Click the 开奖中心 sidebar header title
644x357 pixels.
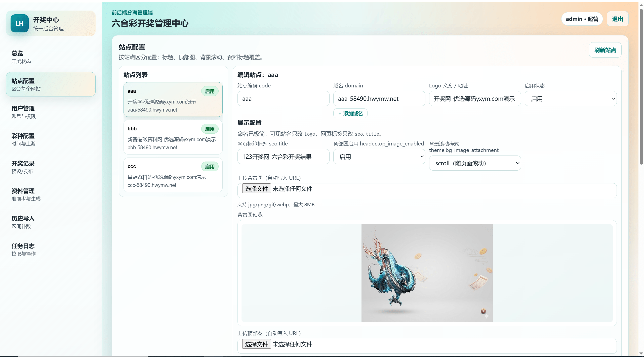pos(46,20)
